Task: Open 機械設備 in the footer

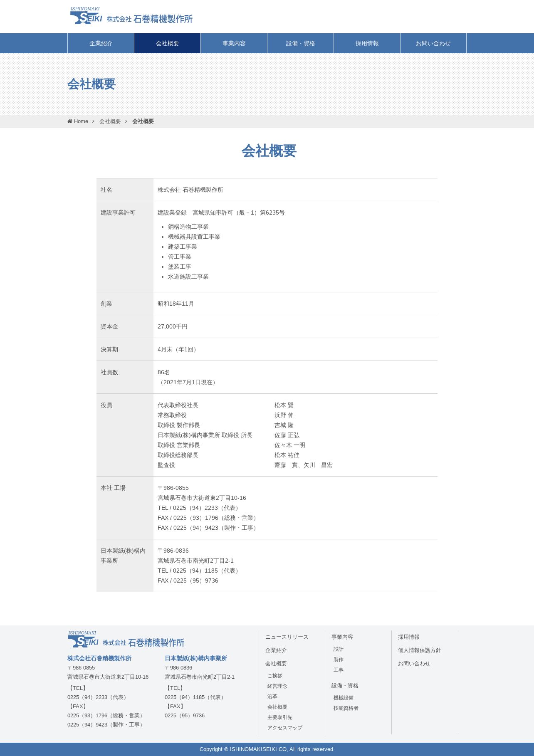Action: [344, 698]
